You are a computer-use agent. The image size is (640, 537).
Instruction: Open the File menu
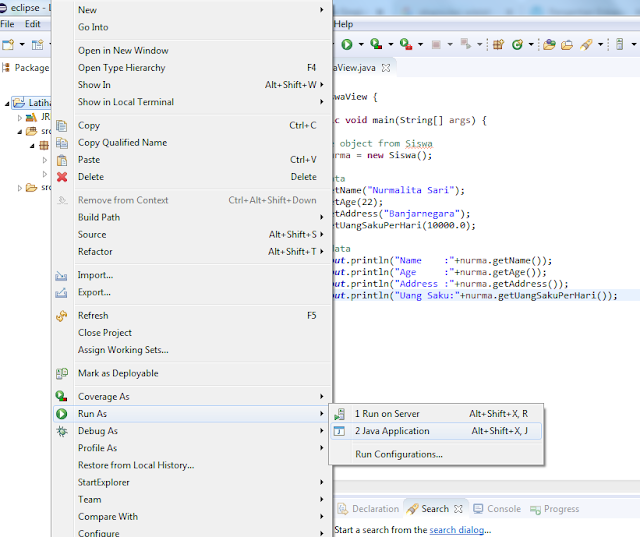pyautogui.click(x=7, y=24)
